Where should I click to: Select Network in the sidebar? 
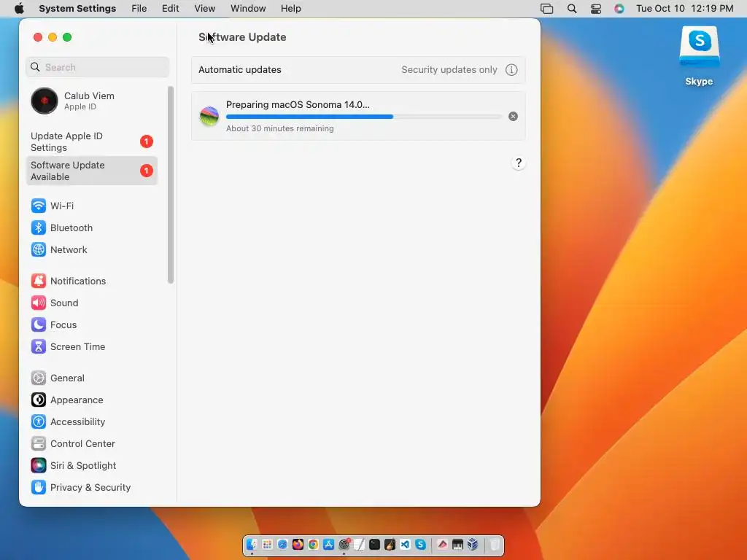point(59,249)
